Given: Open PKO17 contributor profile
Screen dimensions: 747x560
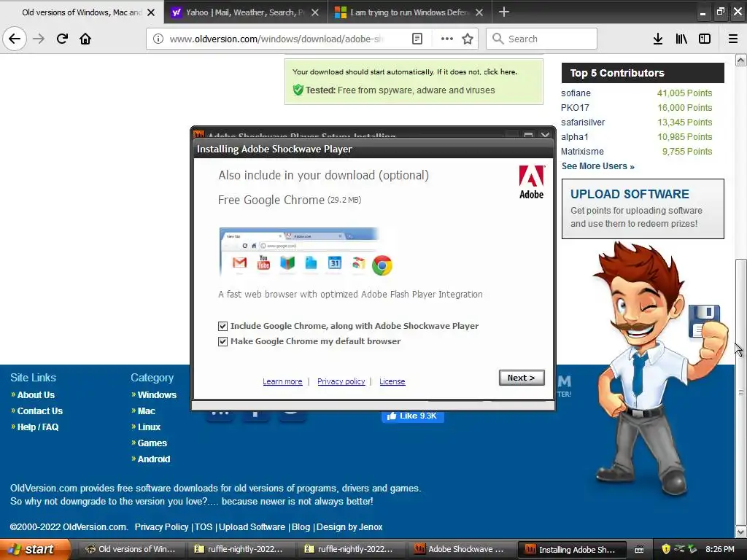Looking at the screenshot, I should tap(575, 108).
